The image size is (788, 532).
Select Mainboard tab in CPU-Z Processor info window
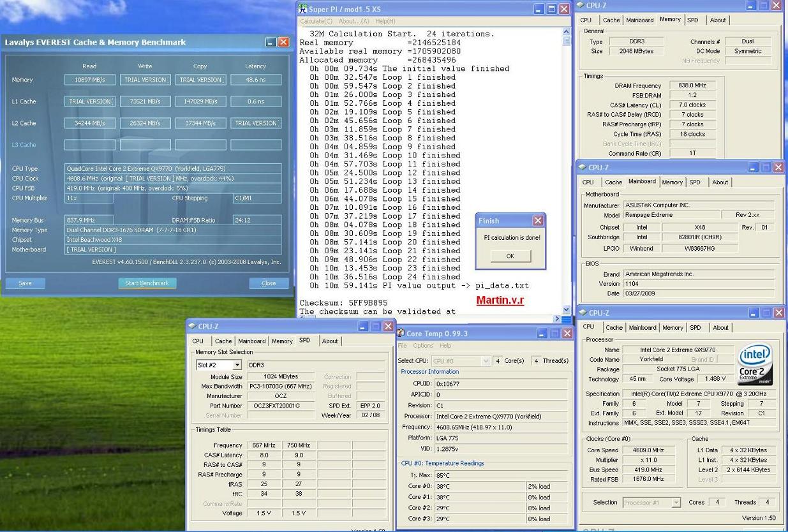(642, 328)
